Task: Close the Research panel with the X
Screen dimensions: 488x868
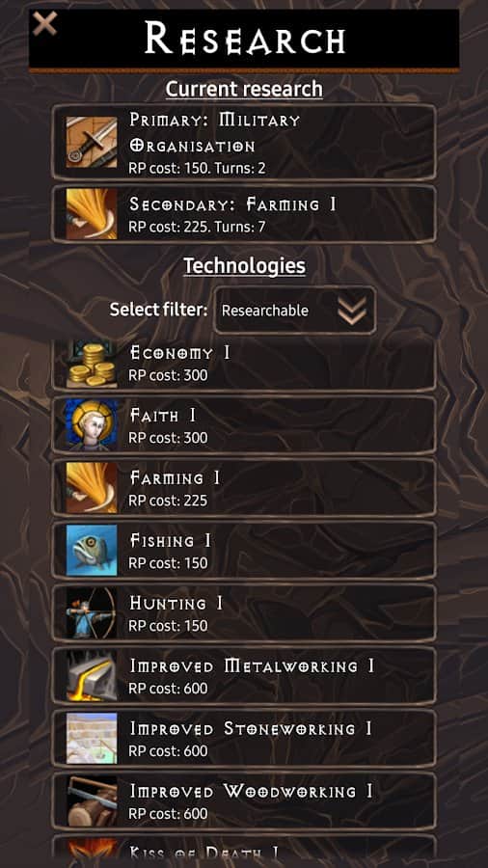Action: point(44,23)
